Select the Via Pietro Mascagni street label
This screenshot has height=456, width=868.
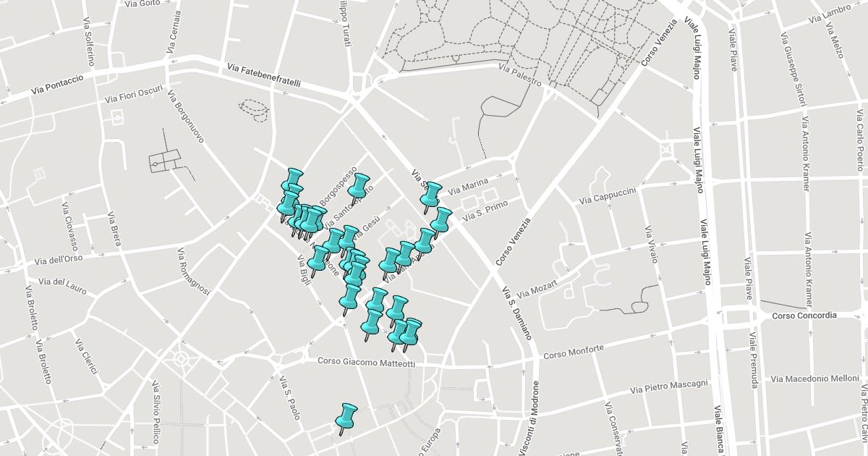coord(669,387)
